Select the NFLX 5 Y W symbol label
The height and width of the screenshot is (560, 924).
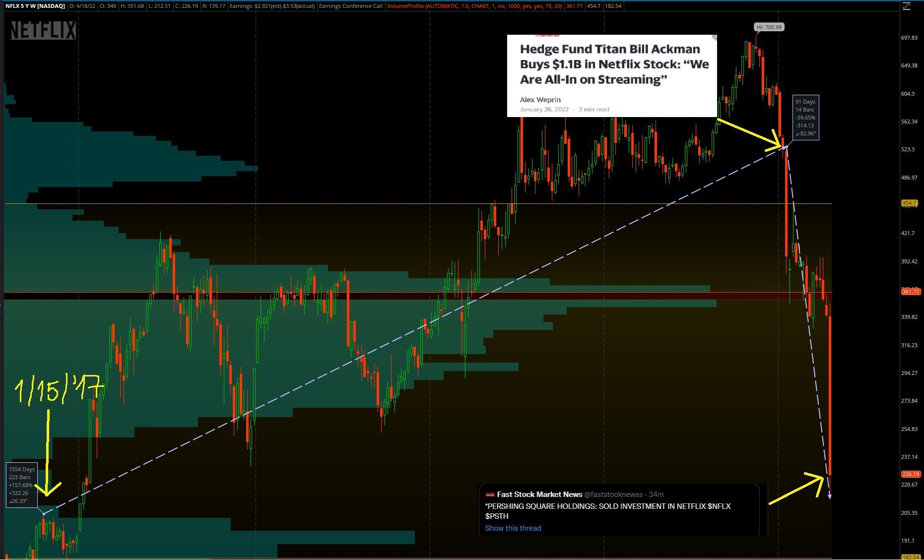[x=35, y=6]
